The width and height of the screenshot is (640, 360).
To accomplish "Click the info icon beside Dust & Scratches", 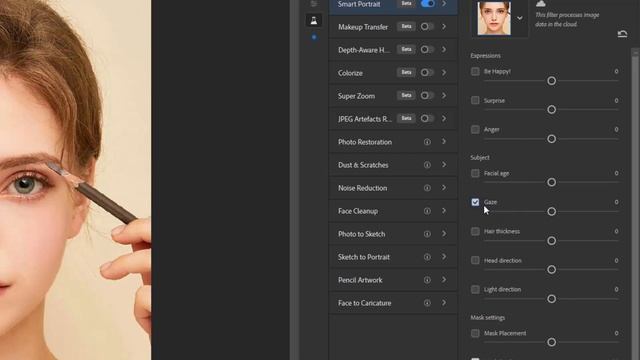I will pyautogui.click(x=427, y=165).
